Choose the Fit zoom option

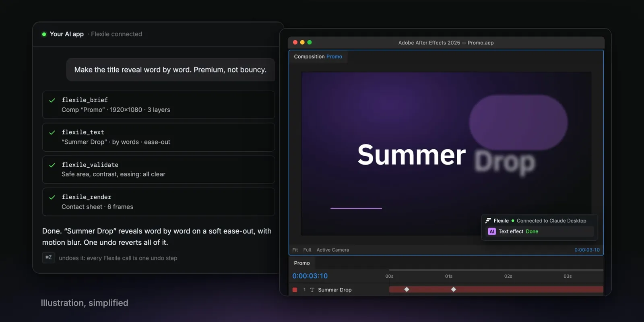click(295, 250)
